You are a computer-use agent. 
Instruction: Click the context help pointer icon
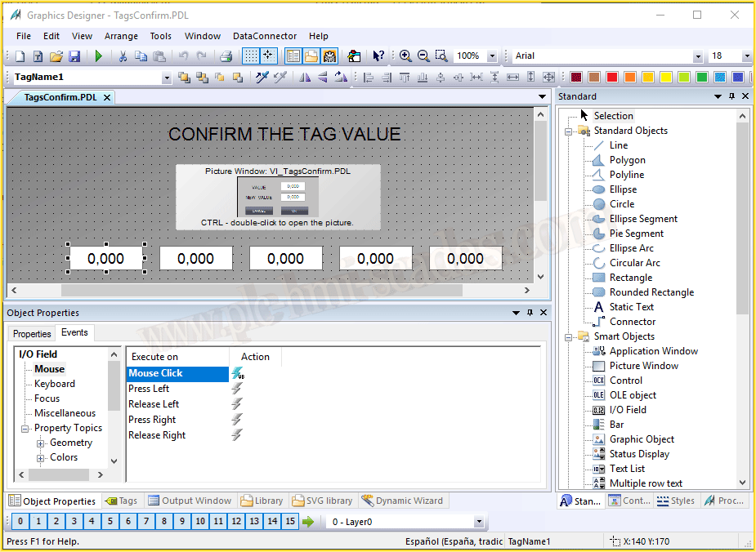[378, 56]
